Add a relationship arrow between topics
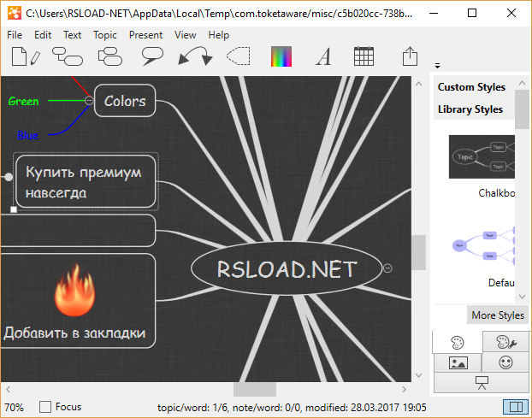 [195, 56]
